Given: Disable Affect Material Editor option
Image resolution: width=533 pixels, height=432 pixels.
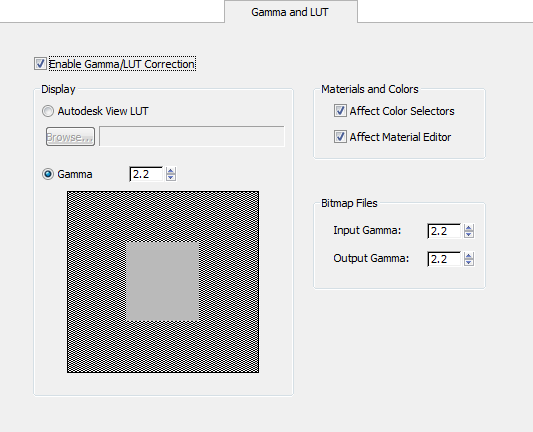Looking at the screenshot, I should click(340, 137).
